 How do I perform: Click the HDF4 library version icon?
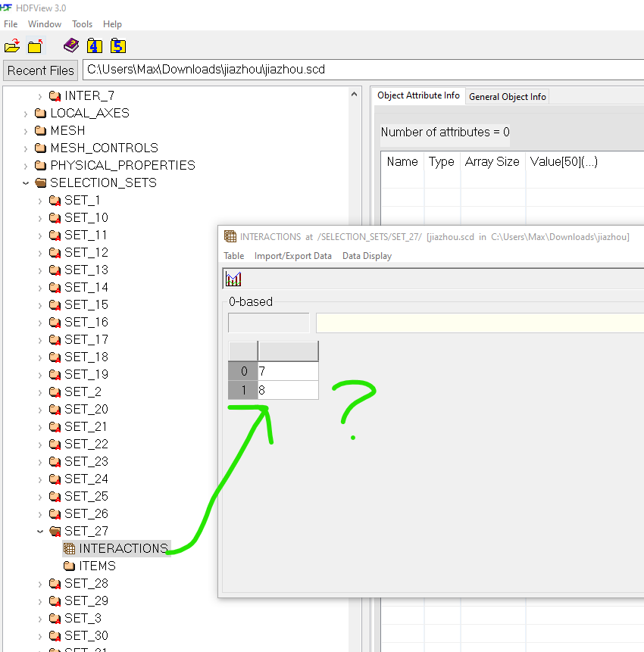pyautogui.click(x=95, y=45)
